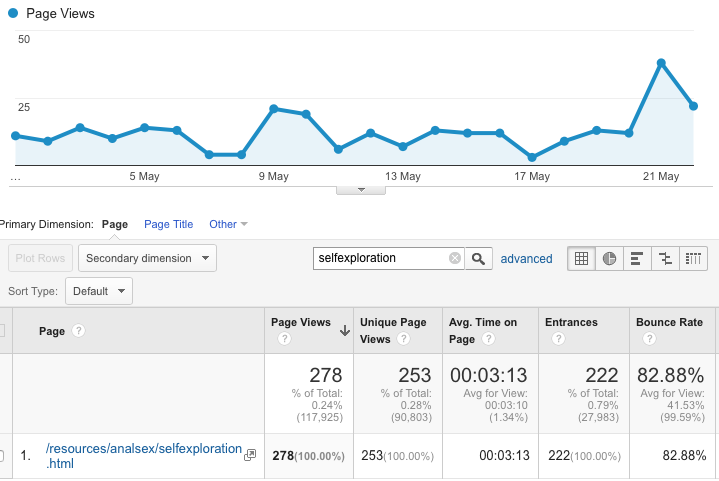Select the comparison view icon
The image size is (719, 481).
tap(665, 258)
